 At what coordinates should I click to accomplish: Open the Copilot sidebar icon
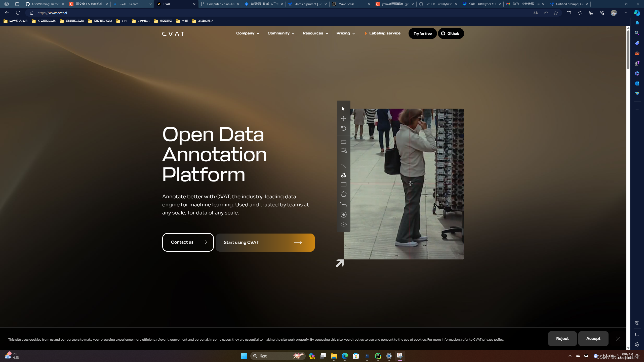coord(637,13)
